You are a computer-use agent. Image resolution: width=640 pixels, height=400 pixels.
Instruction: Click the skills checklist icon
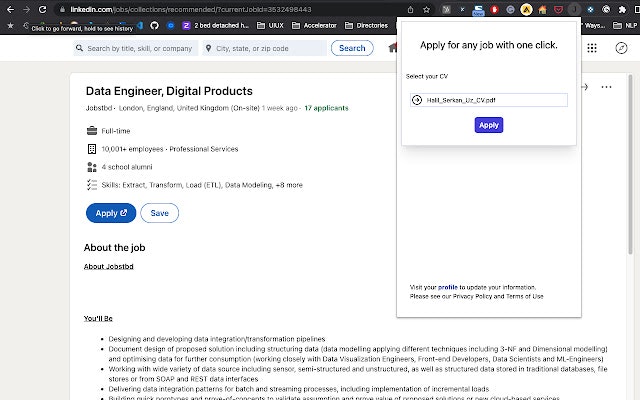[x=92, y=185]
